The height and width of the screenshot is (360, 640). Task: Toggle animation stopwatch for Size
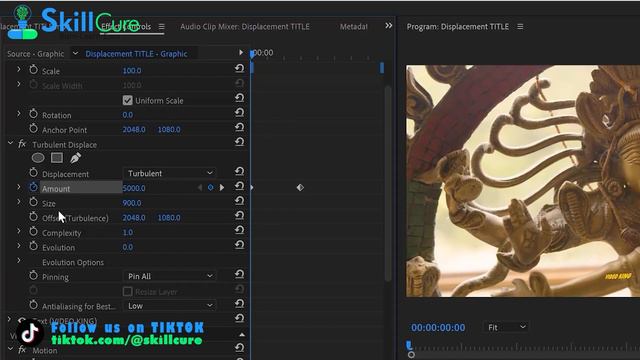coord(33,202)
